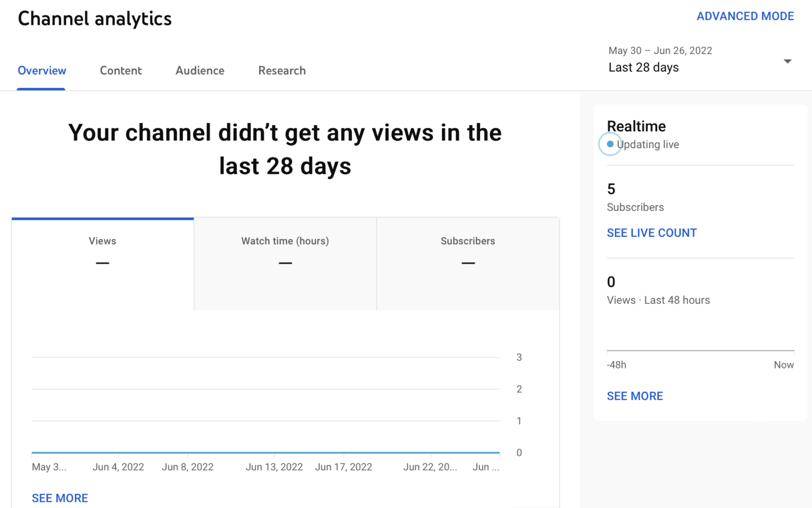The width and height of the screenshot is (812, 508).
Task: Click SEE MORE below the views chart
Action: [60, 497]
